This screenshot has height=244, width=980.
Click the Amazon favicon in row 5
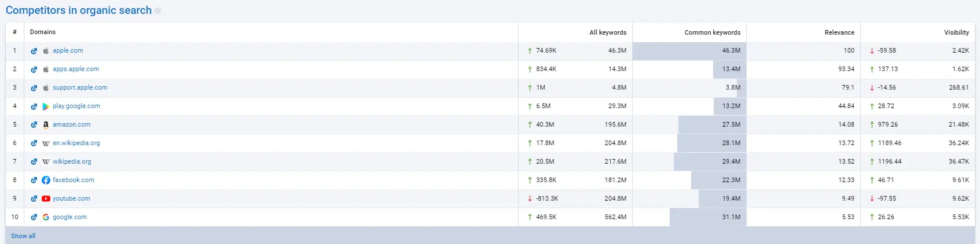click(46, 125)
